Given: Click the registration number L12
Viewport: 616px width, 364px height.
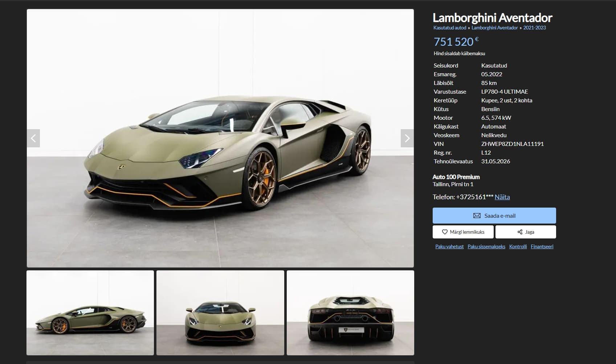Looking at the screenshot, I should (x=486, y=152).
